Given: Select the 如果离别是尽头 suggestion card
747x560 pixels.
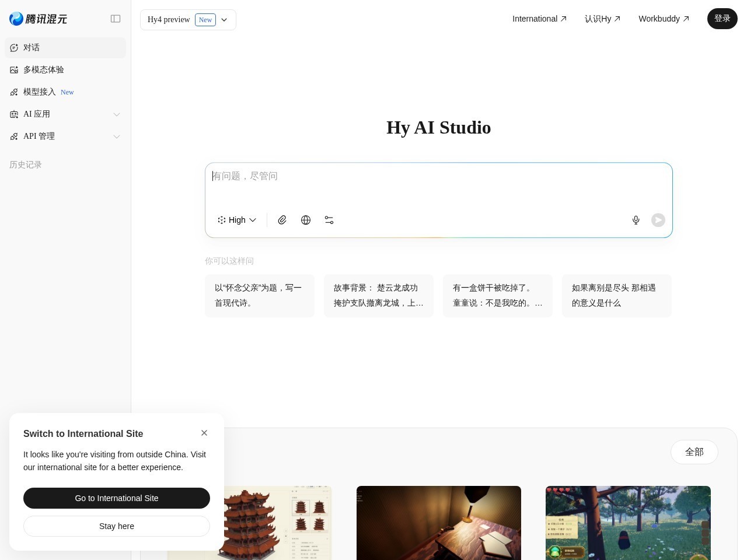Looking at the screenshot, I should pos(617,296).
